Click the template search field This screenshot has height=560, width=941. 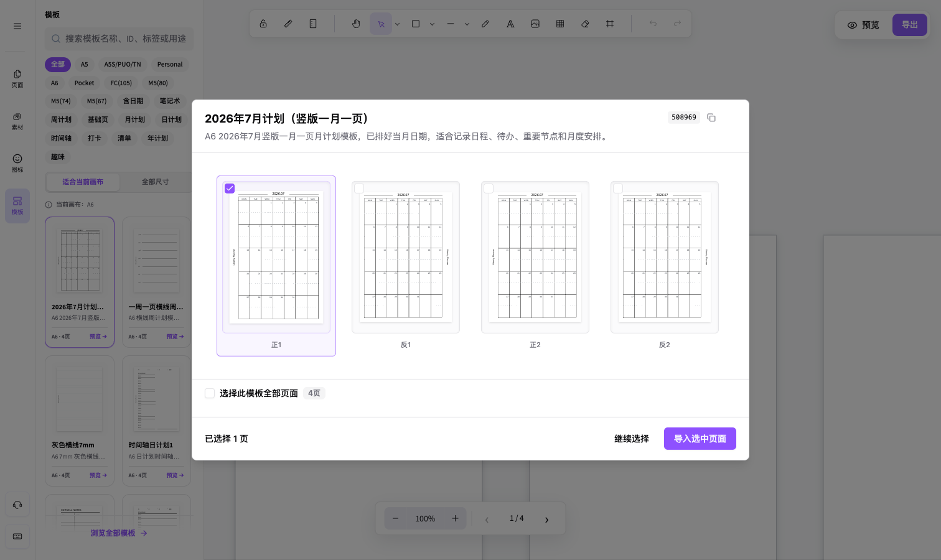(119, 39)
